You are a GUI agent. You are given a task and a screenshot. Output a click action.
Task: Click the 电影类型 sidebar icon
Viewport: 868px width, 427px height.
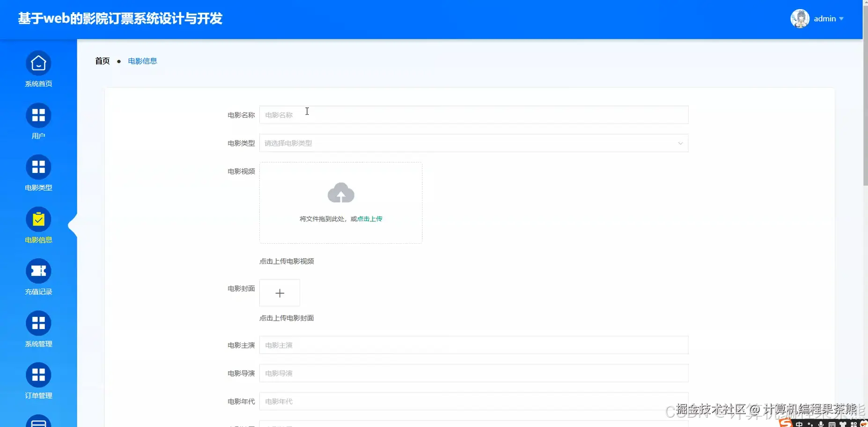(x=38, y=167)
